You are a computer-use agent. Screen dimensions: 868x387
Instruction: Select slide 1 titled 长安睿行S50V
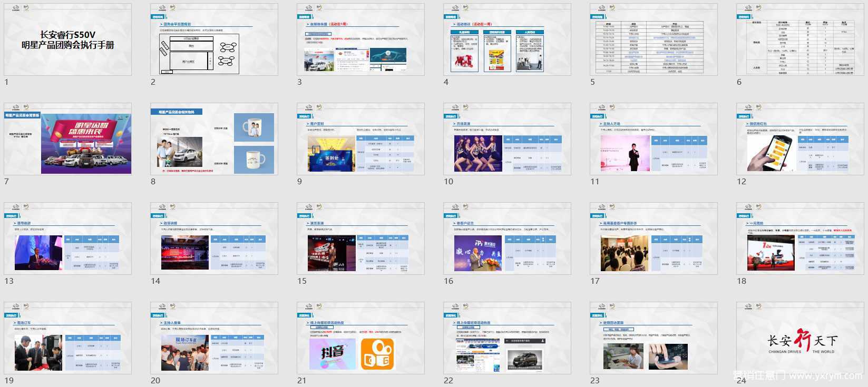pyautogui.click(x=67, y=39)
